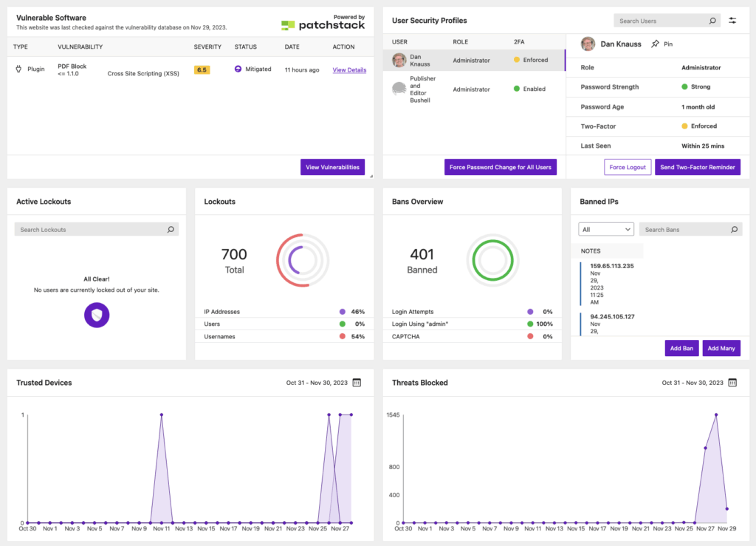Click the SEVERITY column header

click(207, 47)
